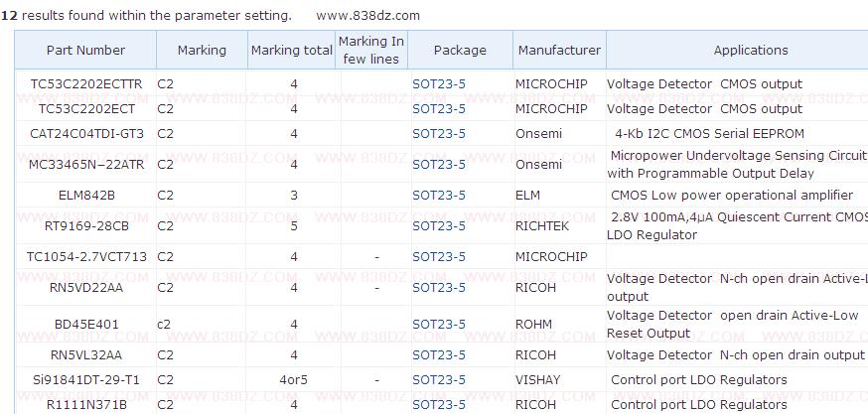Click the Applications column header

coord(750,50)
